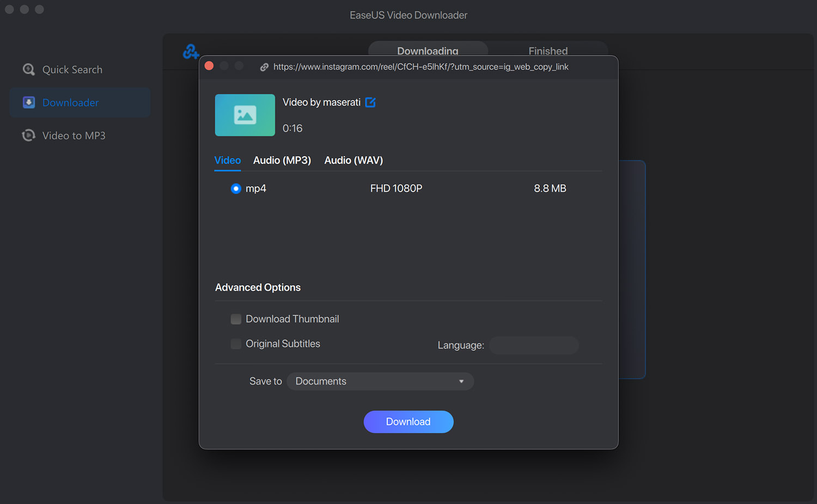Click the 8.8 MB file size
Image resolution: width=817 pixels, height=504 pixels.
[x=550, y=188]
